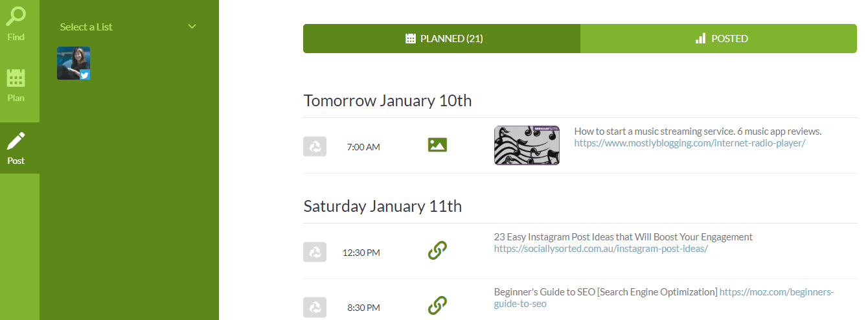Screen dimensions: 868x320
Task: Select the Post pencil section
Action: [x=16, y=148]
